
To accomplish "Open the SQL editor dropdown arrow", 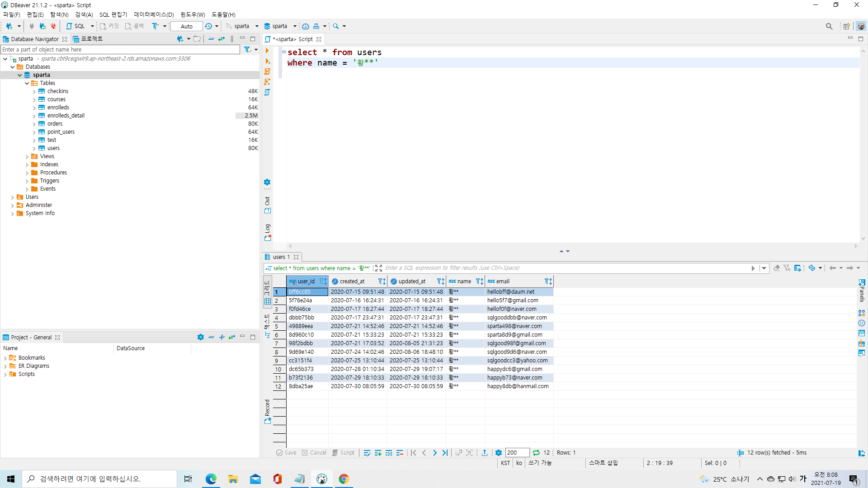I will pos(92,26).
